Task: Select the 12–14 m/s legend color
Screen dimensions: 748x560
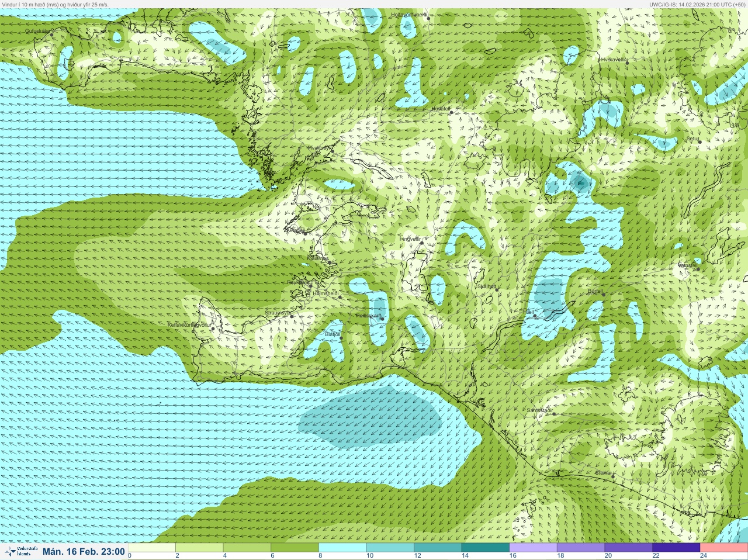Action: [x=438, y=548]
